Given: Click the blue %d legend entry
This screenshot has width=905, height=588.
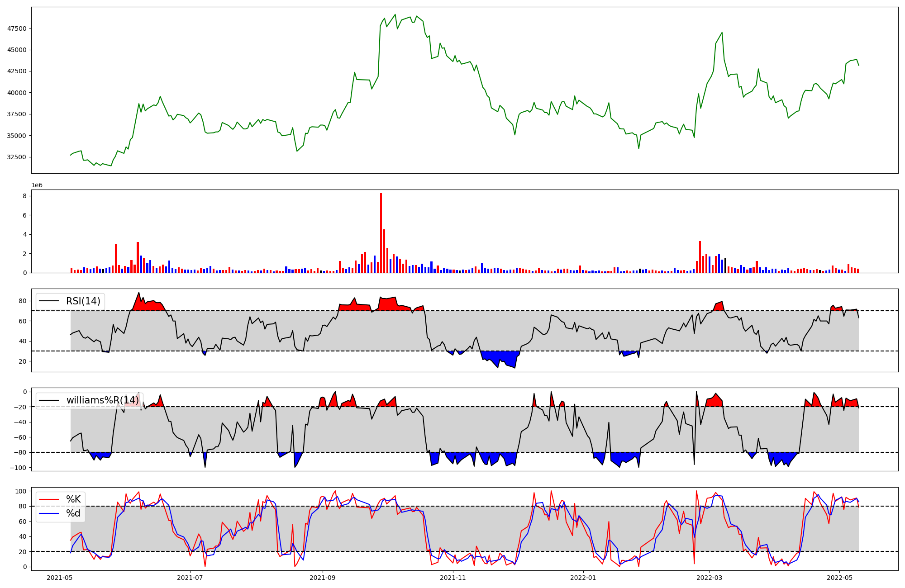Looking at the screenshot, I should pyautogui.click(x=73, y=513).
